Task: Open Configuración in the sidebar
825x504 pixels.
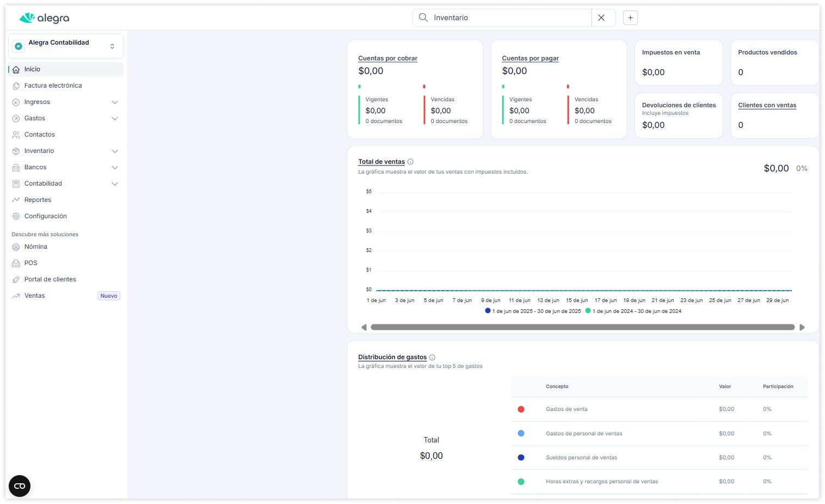Action: point(66,216)
